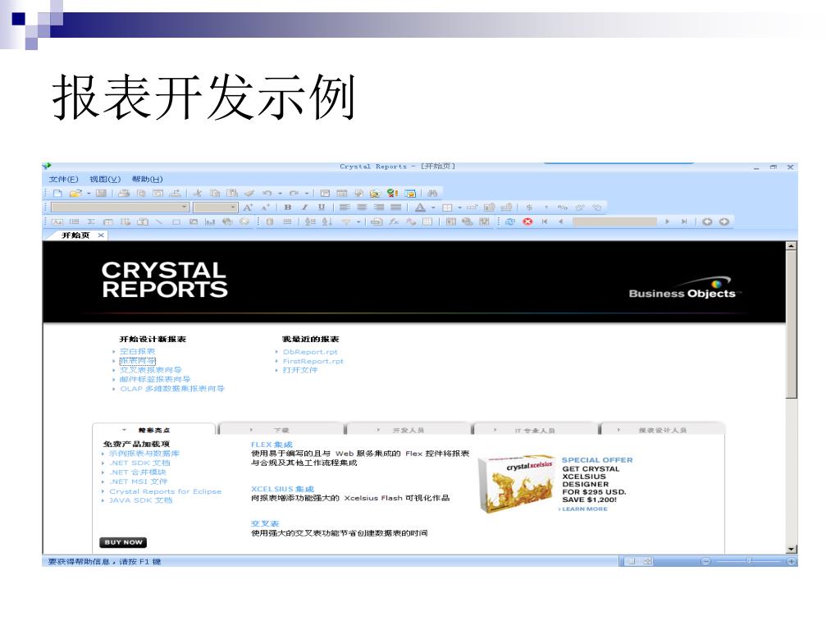Open the font name combo box
This screenshot has height=630, width=840.
(120, 208)
